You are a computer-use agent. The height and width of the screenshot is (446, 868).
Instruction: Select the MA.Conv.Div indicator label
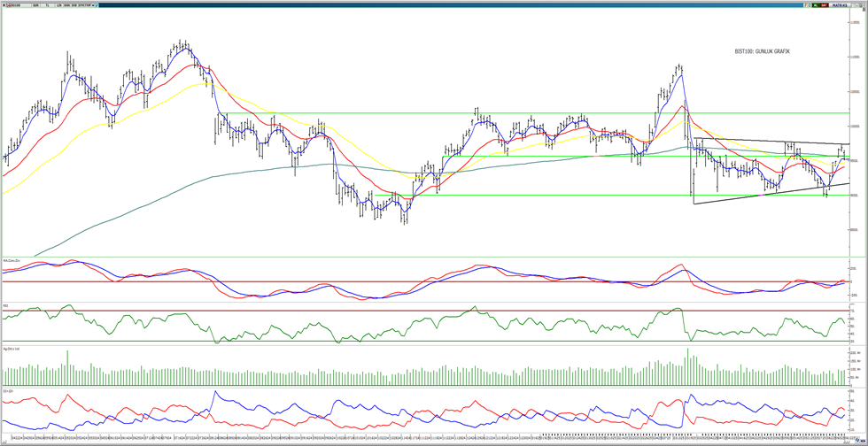tap(12, 260)
